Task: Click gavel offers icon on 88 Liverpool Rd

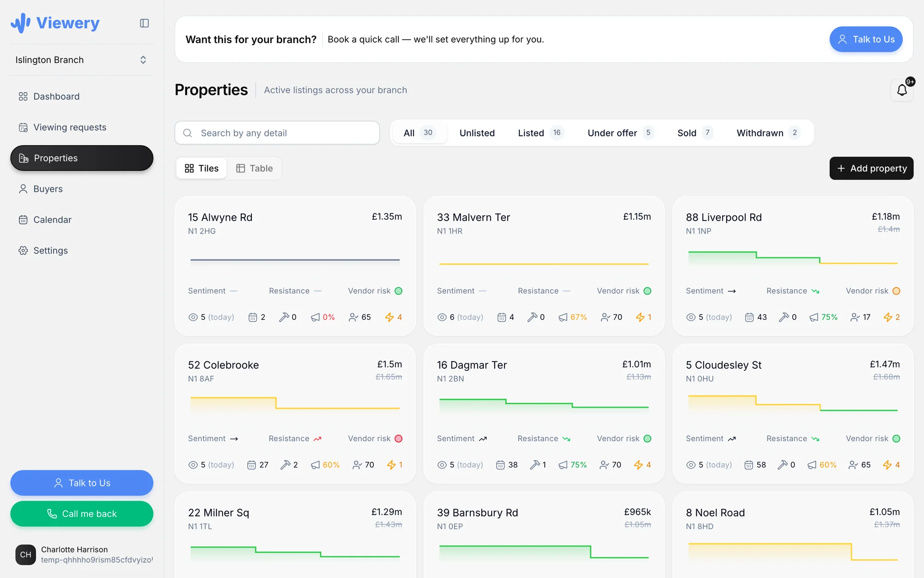Action: pos(784,317)
